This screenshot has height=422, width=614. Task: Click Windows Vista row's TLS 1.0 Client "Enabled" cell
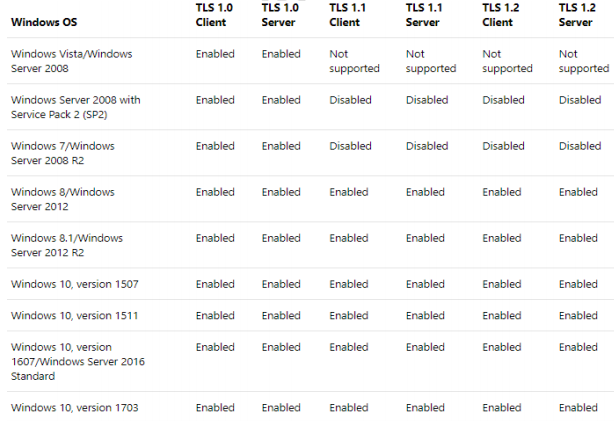coord(215,54)
